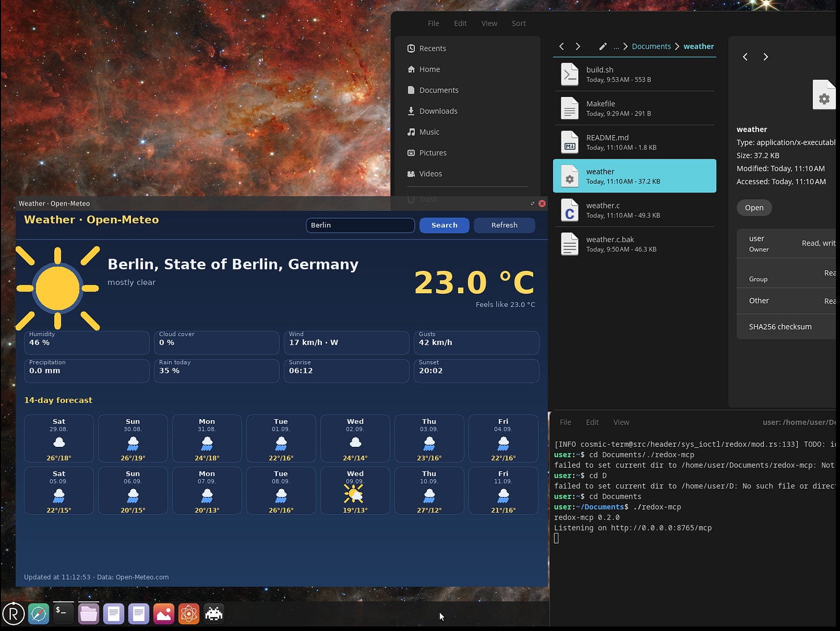Click the pencil icon to edit the location
The image size is (840, 631).
click(x=603, y=46)
